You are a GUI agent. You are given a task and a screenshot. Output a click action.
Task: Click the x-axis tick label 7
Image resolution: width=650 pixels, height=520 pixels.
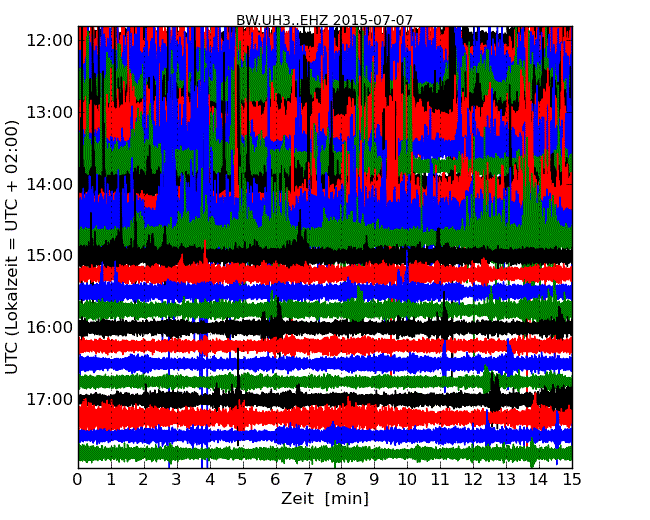click(x=308, y=480)
